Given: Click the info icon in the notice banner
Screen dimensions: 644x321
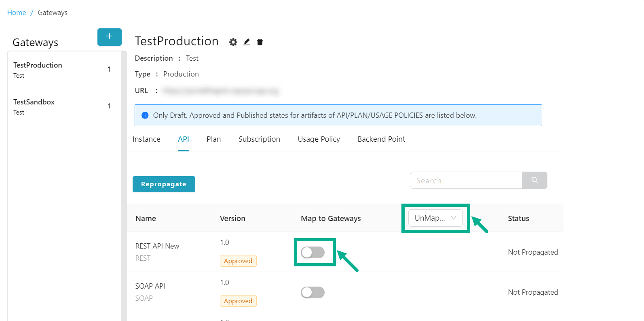Looking at the screenshot, I should 145,115.
